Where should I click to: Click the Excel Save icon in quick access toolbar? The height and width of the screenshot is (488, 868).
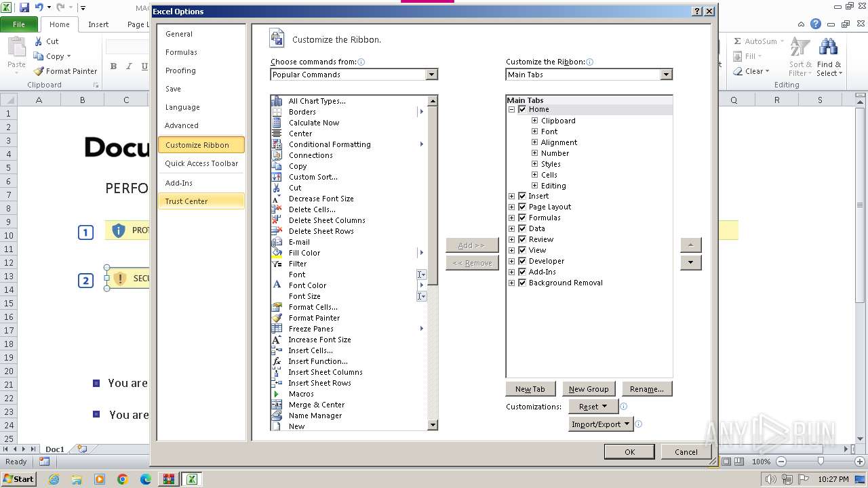click(x=24, y=7)
